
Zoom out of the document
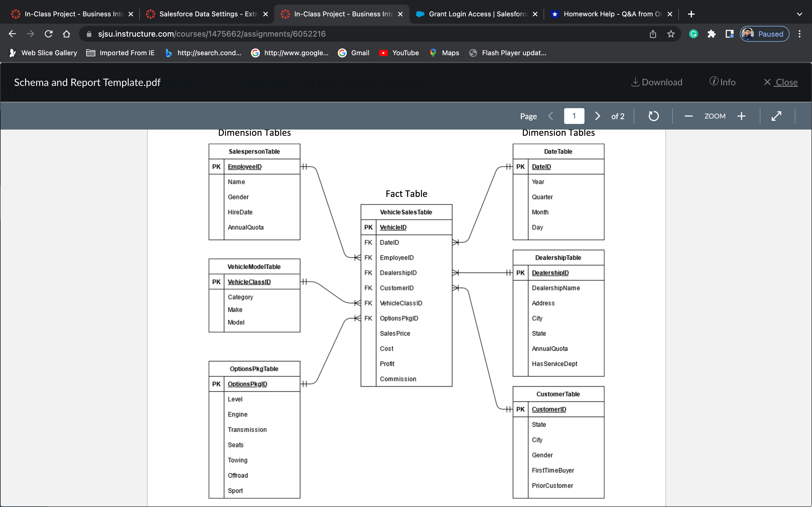(688, 116)
